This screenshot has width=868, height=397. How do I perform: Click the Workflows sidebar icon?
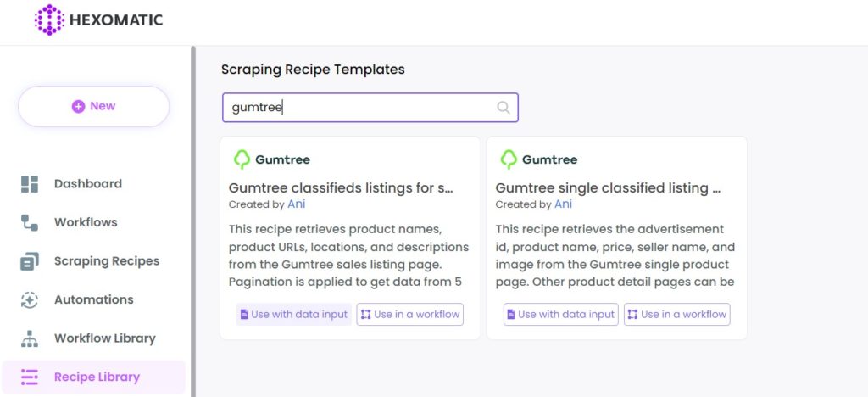(x=30, y=222)
